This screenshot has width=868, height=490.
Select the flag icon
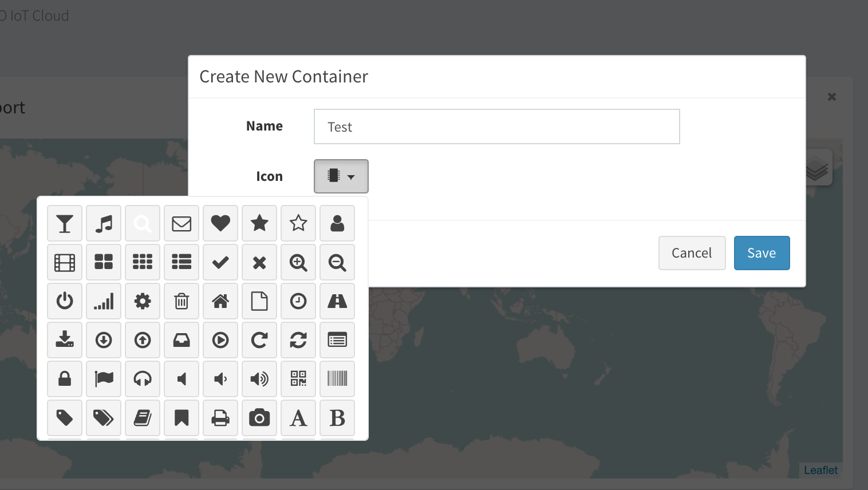coord(104,379)
